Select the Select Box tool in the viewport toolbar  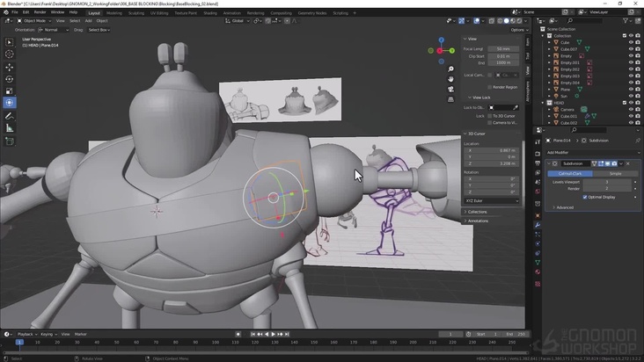coord(9,42)
